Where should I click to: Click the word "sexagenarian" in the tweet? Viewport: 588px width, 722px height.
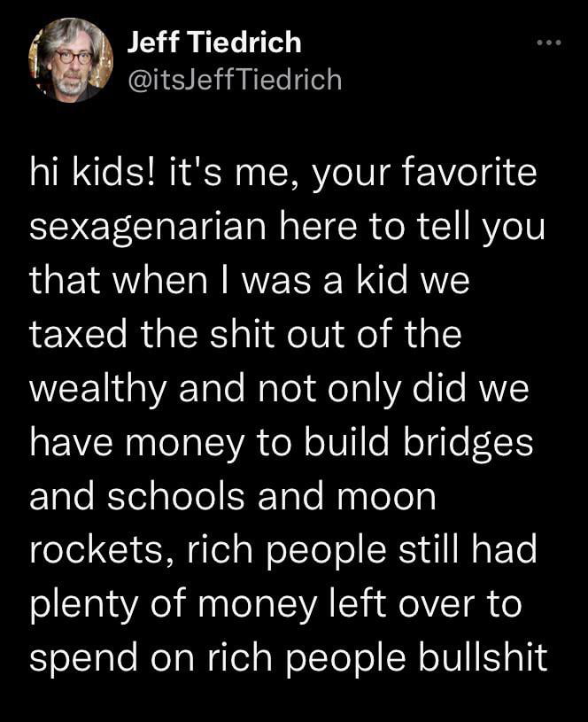click(x=148, y=228)
